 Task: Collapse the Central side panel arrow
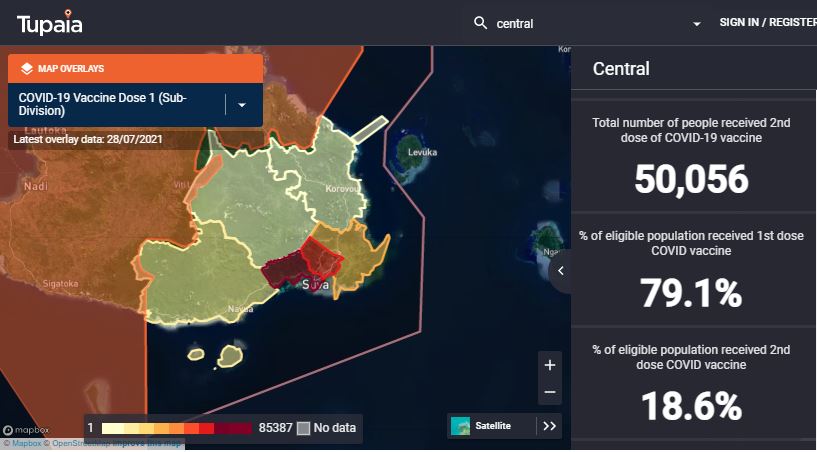tap(561, 271)
